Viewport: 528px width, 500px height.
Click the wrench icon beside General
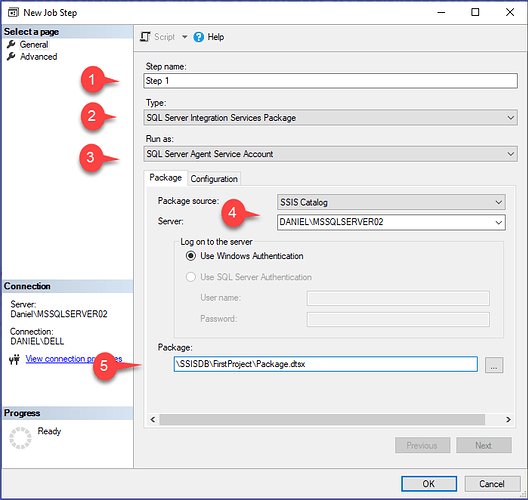11,44
